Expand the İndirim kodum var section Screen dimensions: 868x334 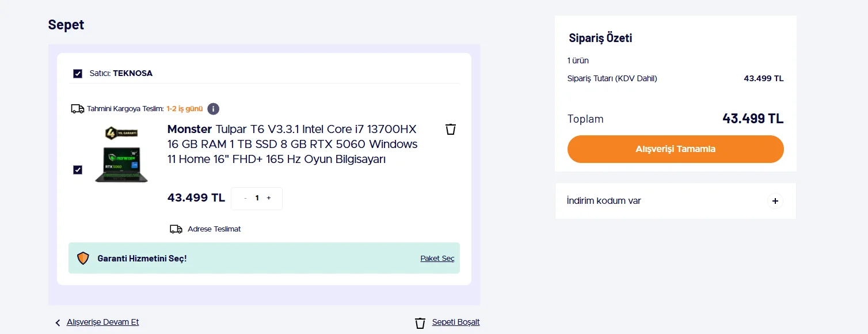coord(775,201)
